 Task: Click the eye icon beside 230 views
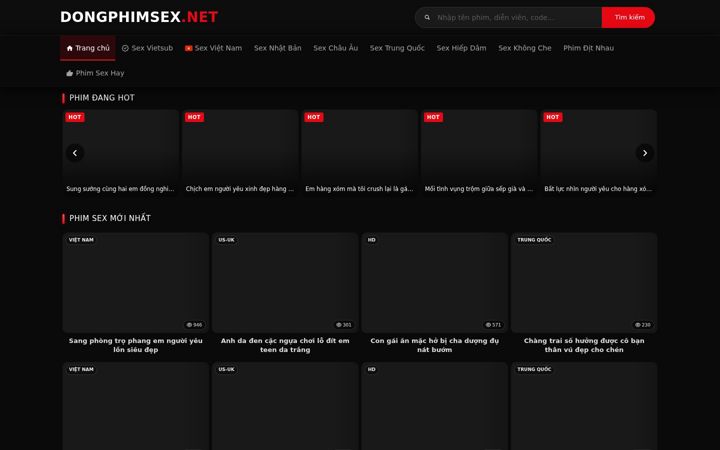point(638,325)
